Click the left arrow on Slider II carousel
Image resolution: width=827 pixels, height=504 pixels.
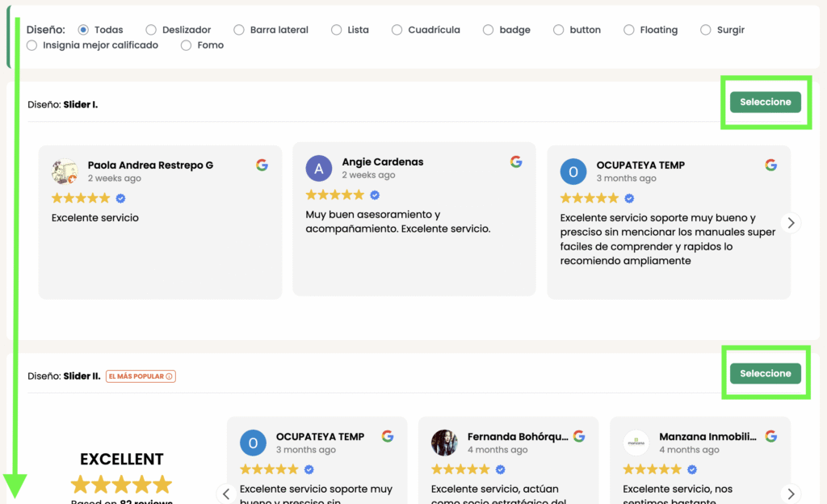pos(226,493)
